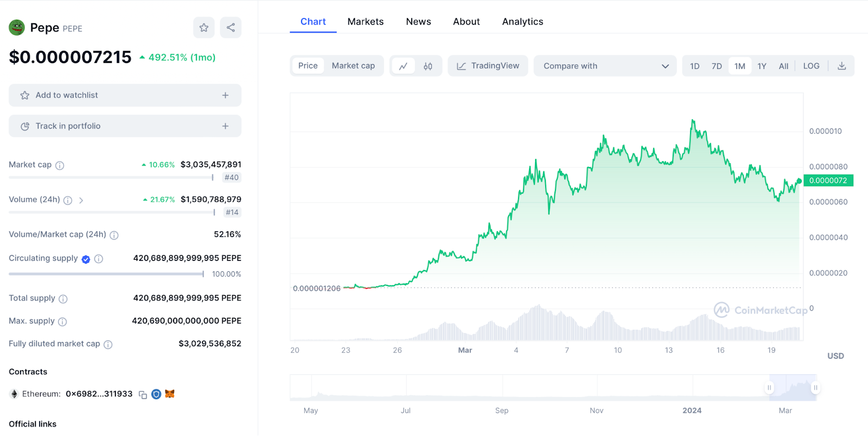This screenshot has height=436, width=868.
Task: Click the green endpoint dot on chart
Action: coord(799,181)
